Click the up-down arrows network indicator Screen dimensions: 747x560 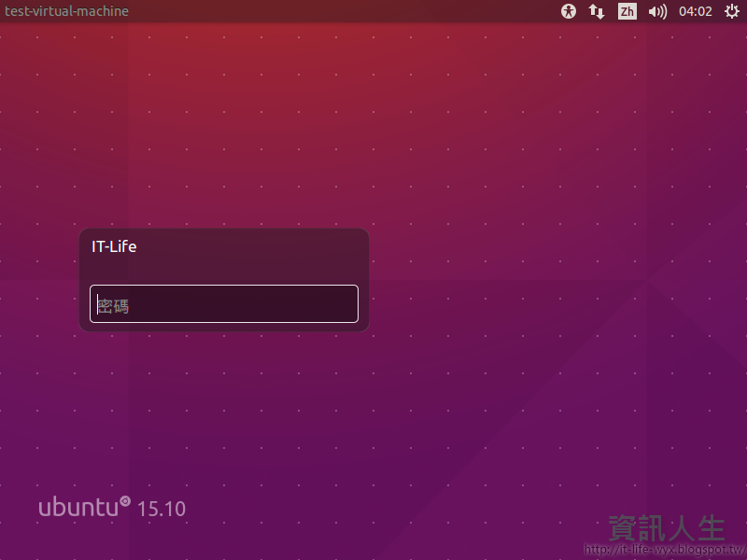(x=596, y=11)
